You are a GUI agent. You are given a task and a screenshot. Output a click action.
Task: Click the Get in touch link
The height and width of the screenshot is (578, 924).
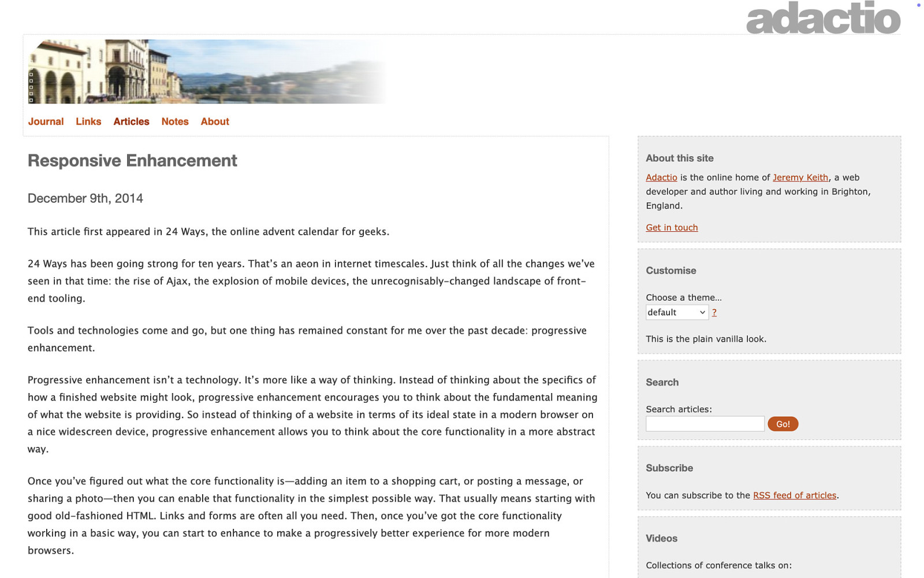point(672,228)
